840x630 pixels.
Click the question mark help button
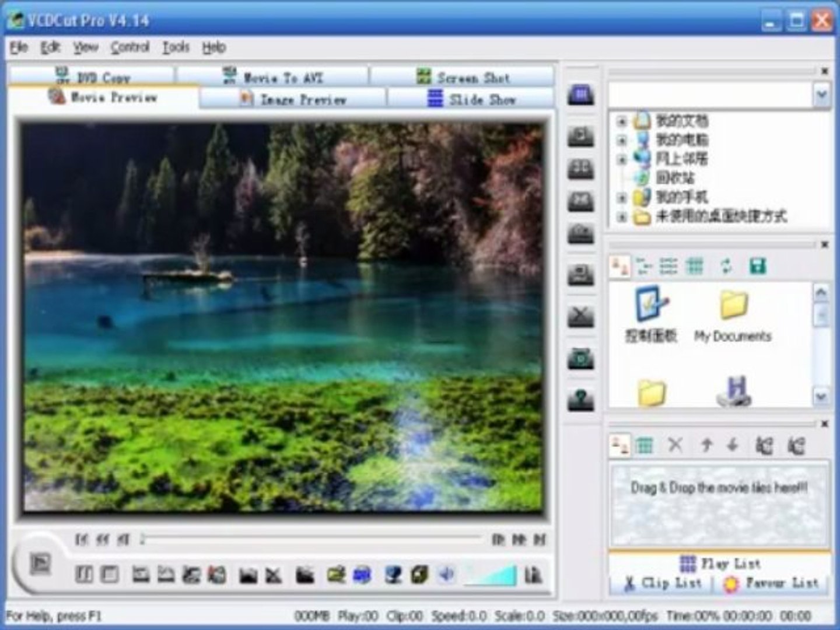click(x=581, y=400)
